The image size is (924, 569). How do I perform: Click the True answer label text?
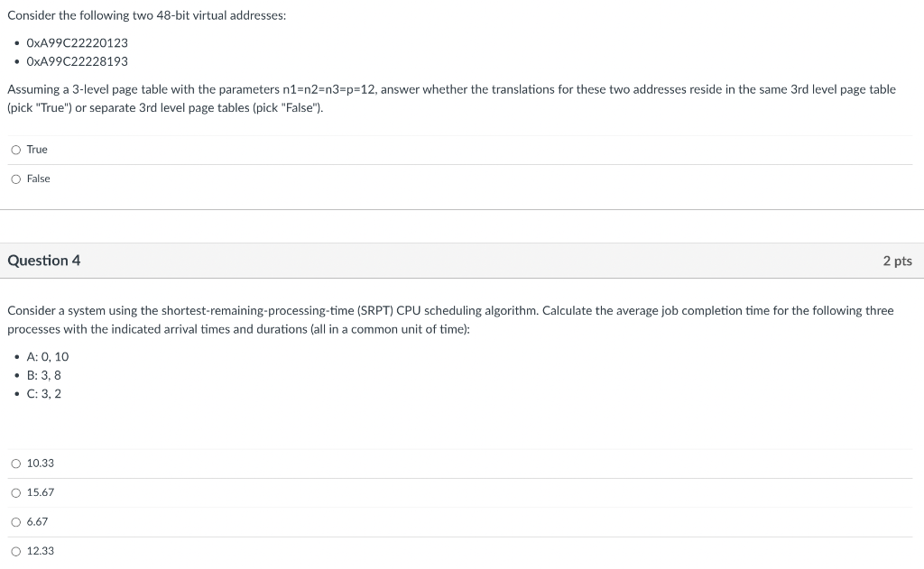pos(35,149)
